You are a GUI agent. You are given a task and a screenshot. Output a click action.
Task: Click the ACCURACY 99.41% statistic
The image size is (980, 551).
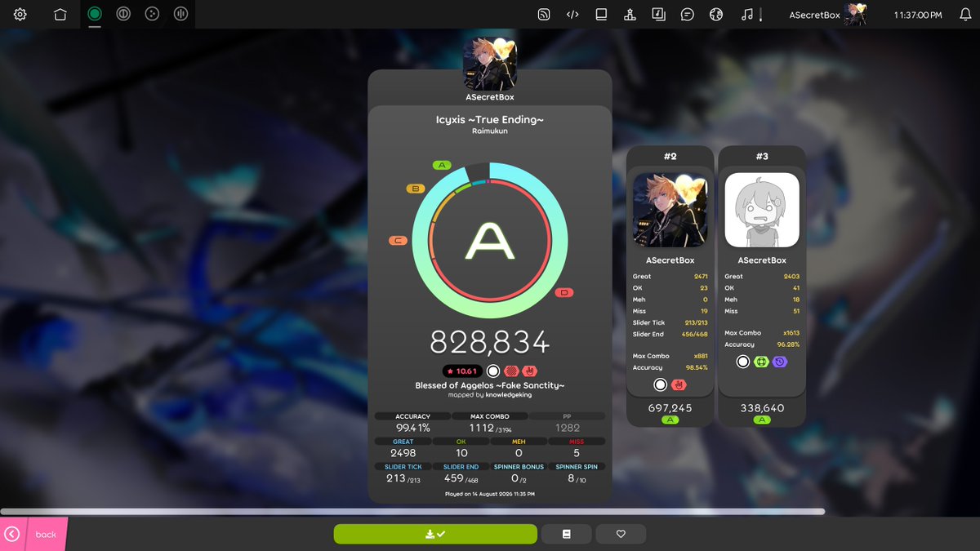click(412, 423)
